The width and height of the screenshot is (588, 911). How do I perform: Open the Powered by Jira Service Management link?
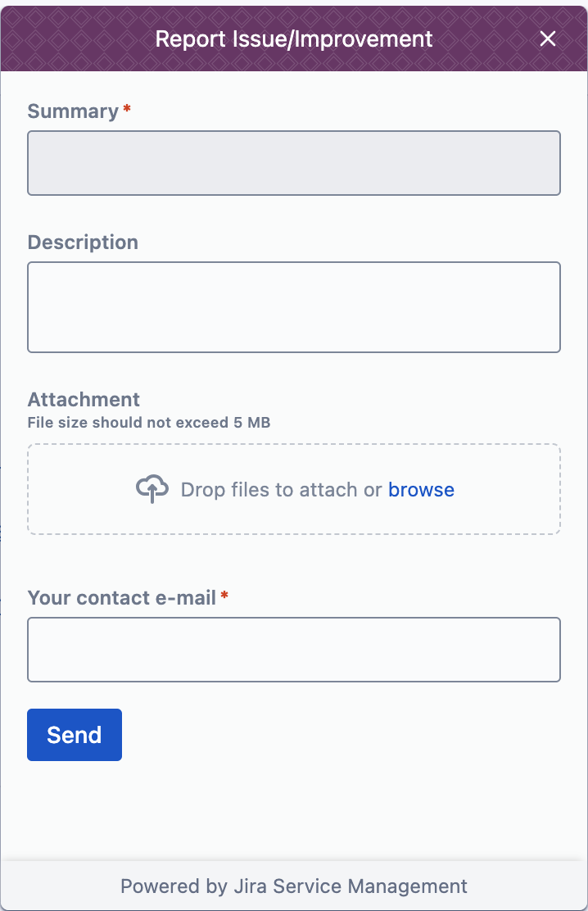tap(294, 886)
